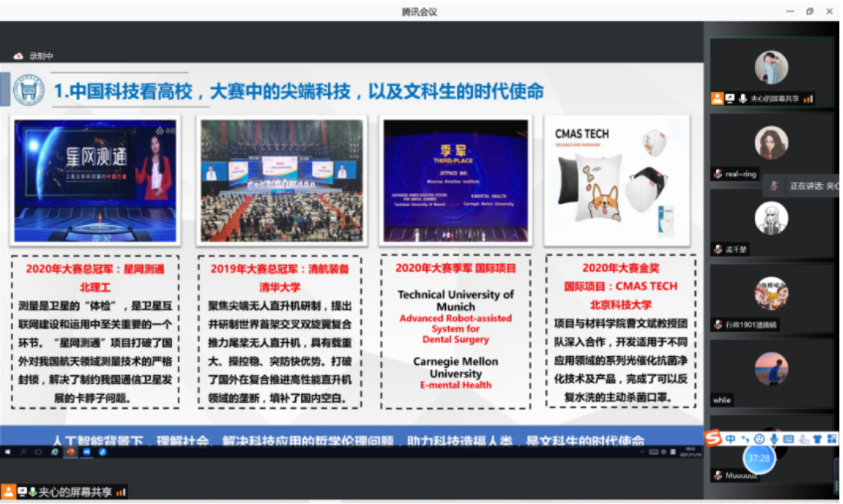This screenshot has width=843, height=504.
Task: Click the Sogou input method logo
Action: (x=714, y=438)
